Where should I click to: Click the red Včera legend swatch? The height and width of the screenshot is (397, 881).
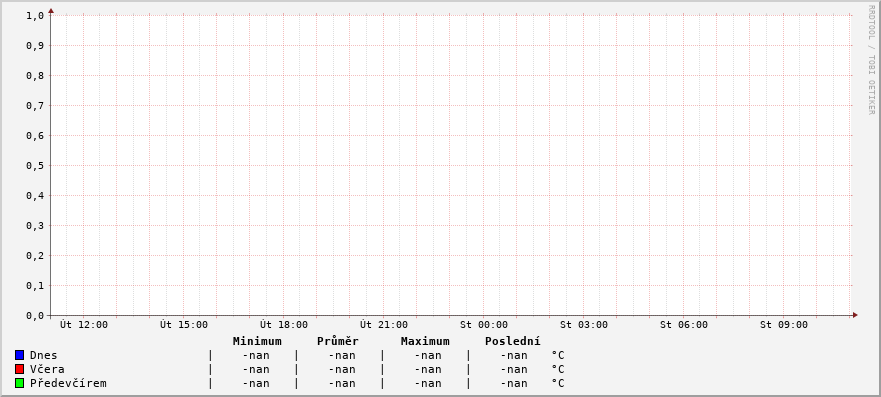(20, 369)
